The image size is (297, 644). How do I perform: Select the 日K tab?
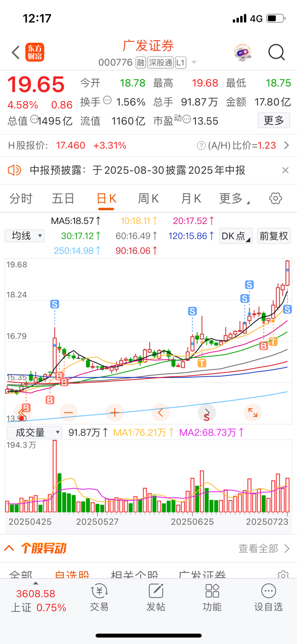click(106, 199)
